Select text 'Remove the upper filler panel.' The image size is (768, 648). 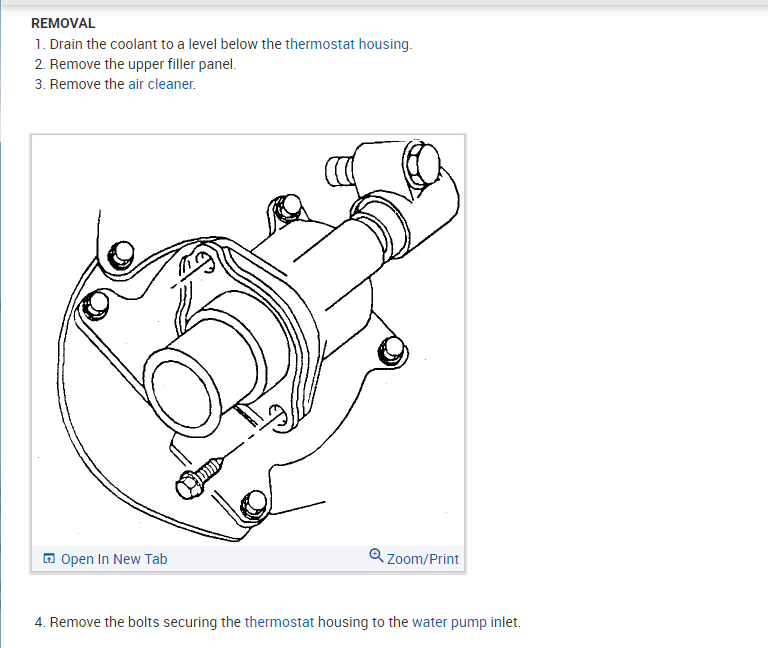coord(143,64)
